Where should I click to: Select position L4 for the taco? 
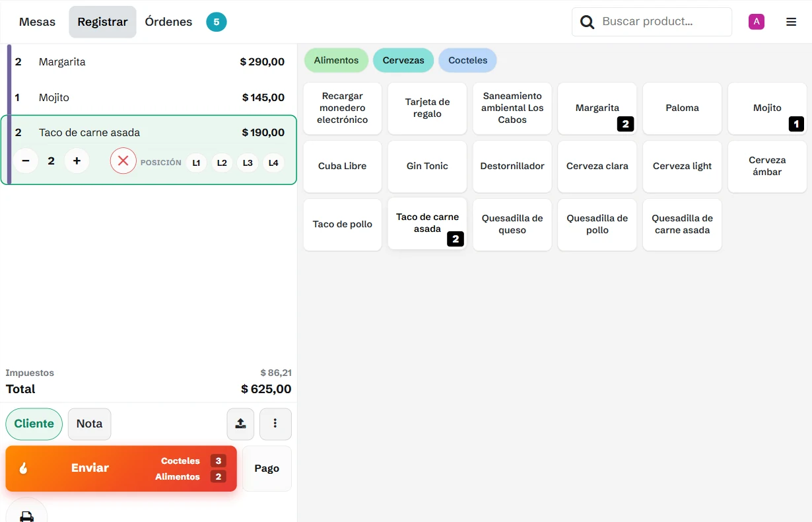[273, 163]
